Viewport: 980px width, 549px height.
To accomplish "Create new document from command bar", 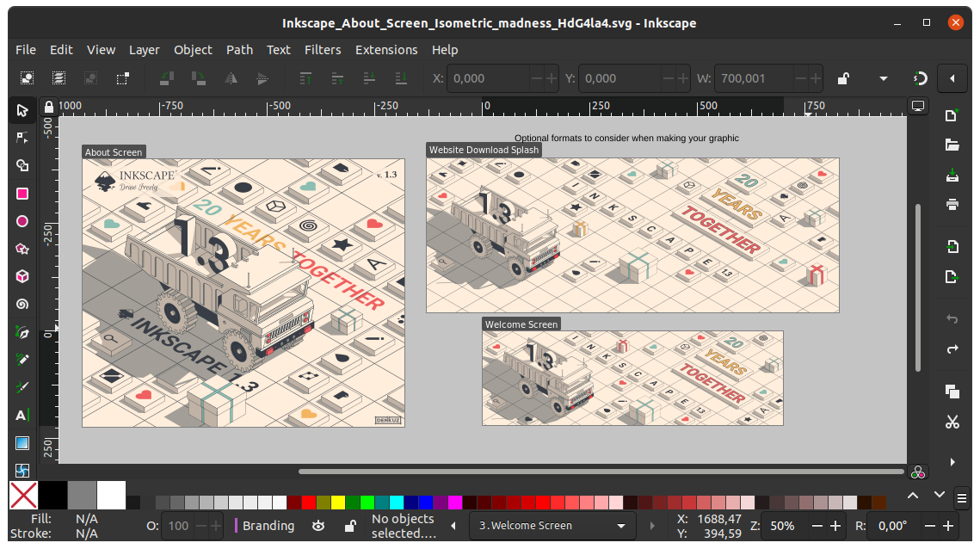I will (952, 115).
